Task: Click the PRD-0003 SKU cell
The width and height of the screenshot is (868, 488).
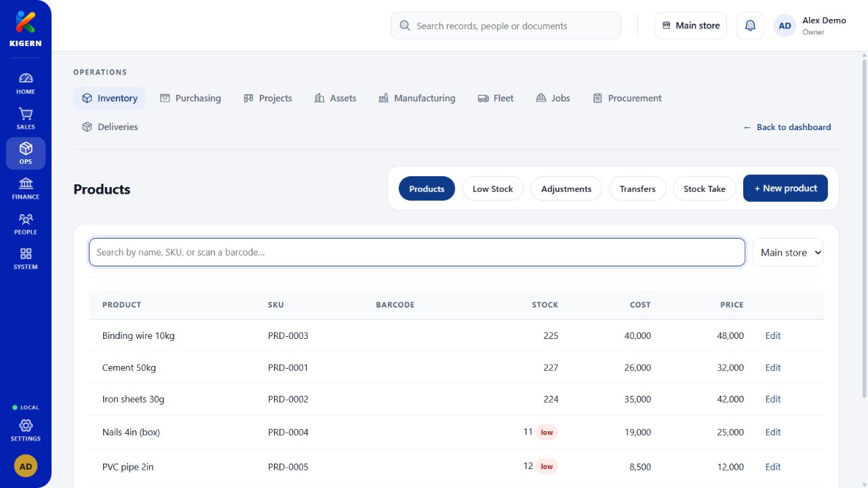Action: tap(288, 335)
